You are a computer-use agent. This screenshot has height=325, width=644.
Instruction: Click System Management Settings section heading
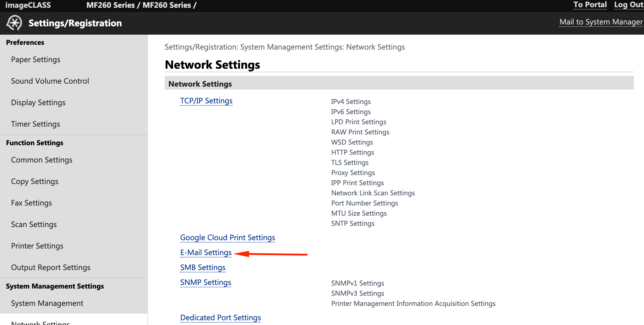(55, 286)
